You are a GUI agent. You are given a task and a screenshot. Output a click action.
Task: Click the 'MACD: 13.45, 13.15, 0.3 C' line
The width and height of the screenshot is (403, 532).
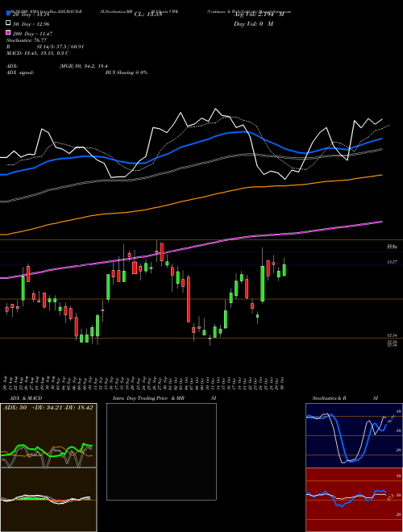tap(38, 53)
